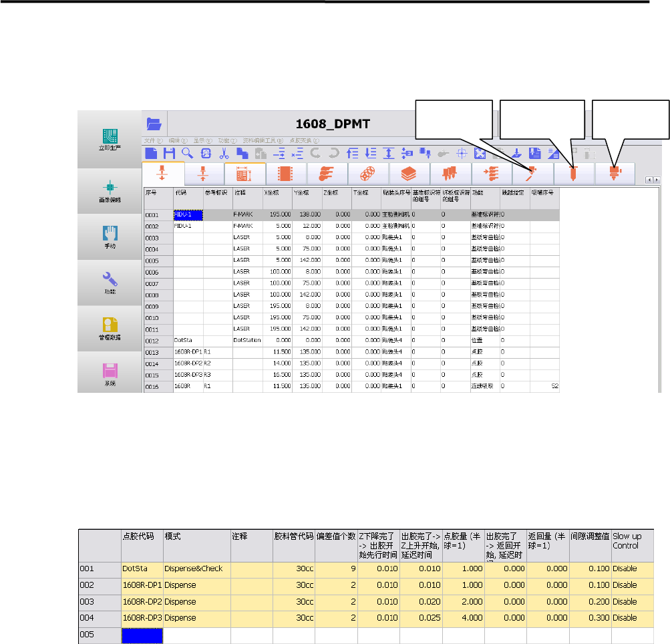Switch to the reel circles tab
Viewport: 670px width, 644px height.
(x=367, y=174)
